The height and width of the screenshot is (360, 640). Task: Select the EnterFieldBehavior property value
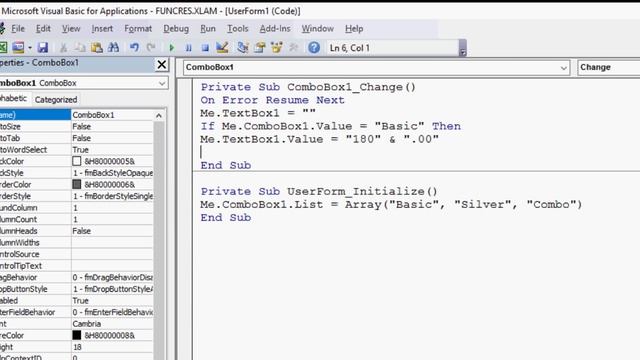tap(112, 312)
